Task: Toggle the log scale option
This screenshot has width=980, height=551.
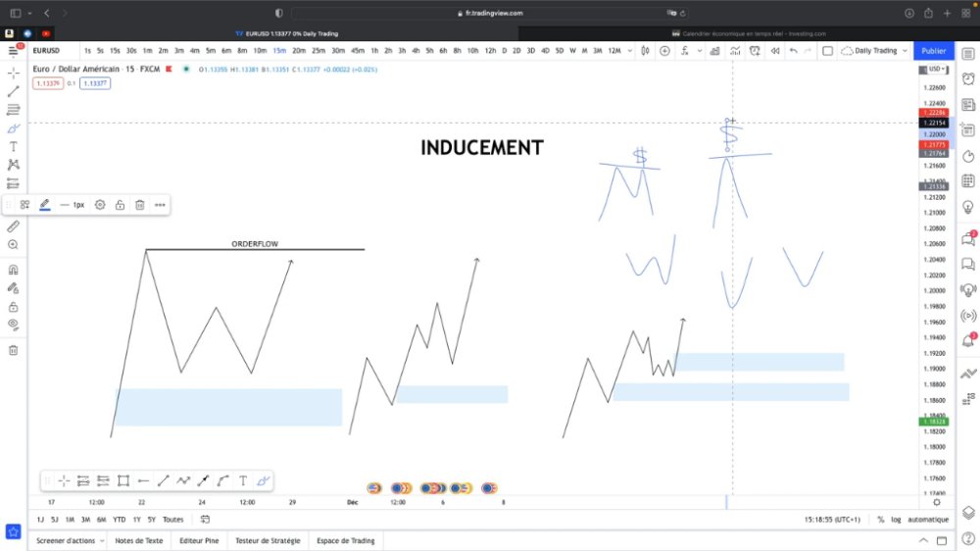Action: point(897,520)
